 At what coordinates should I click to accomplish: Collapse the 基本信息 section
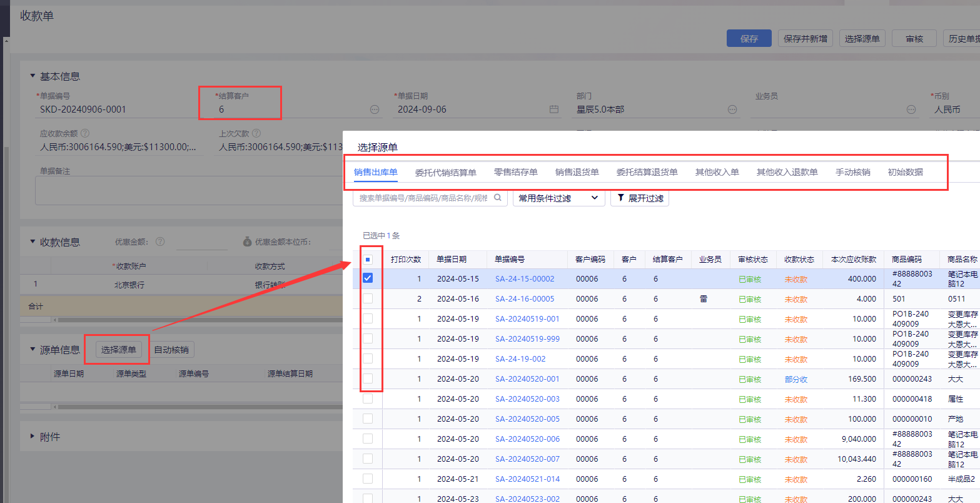point(33,76)
